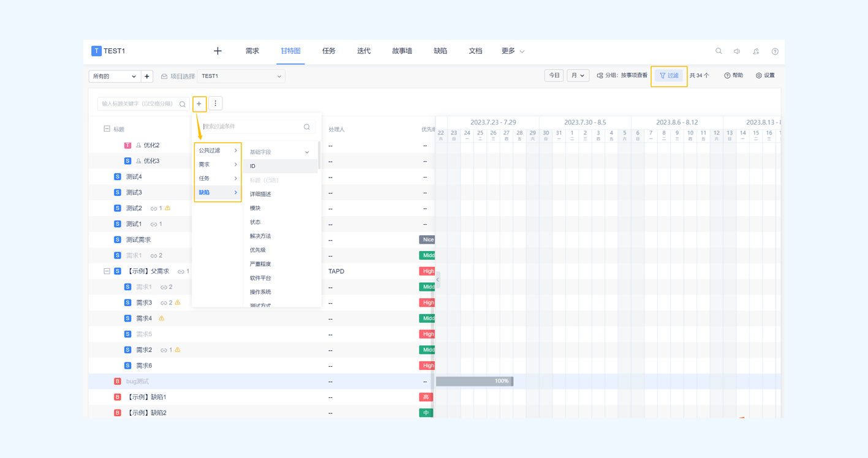Image resolution: width=868 pixels, height=458 pixels.
Task: Click the plus icon beside TEST1 title
Action: point(217,51)
